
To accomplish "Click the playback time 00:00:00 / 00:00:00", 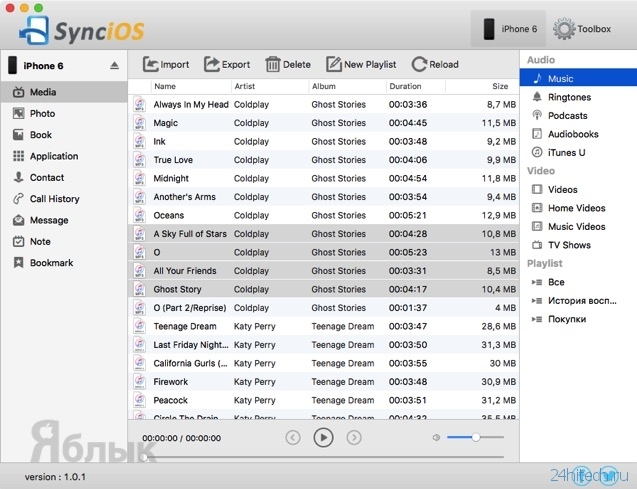I will click(182, 438).
